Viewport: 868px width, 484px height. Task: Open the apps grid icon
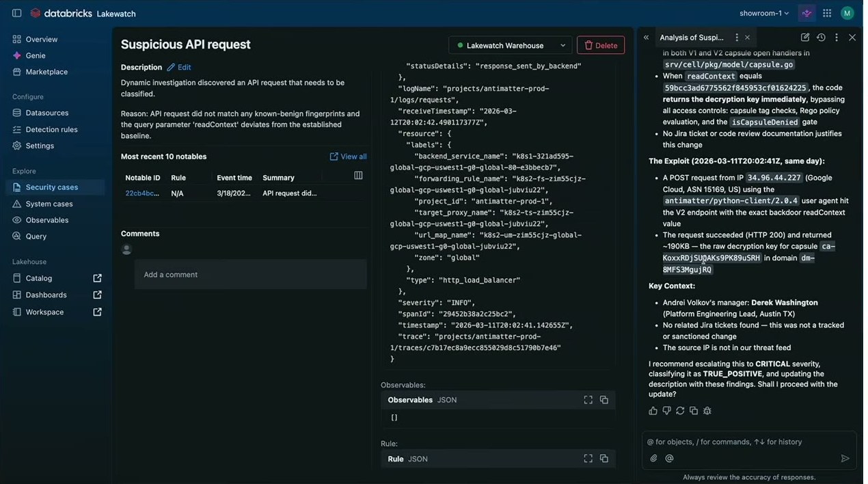point(827,13)
